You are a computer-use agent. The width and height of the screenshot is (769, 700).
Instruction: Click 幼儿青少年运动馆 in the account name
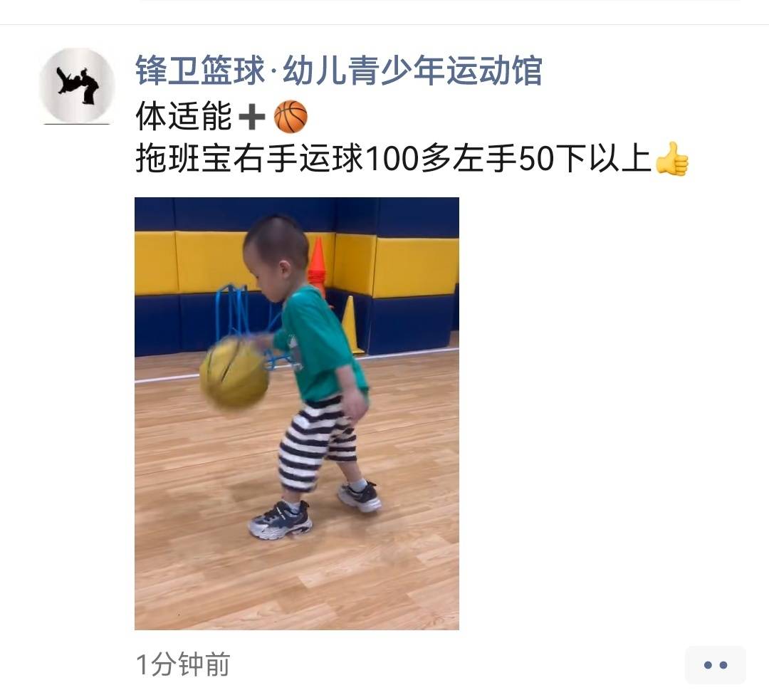[x=412, y=70]
